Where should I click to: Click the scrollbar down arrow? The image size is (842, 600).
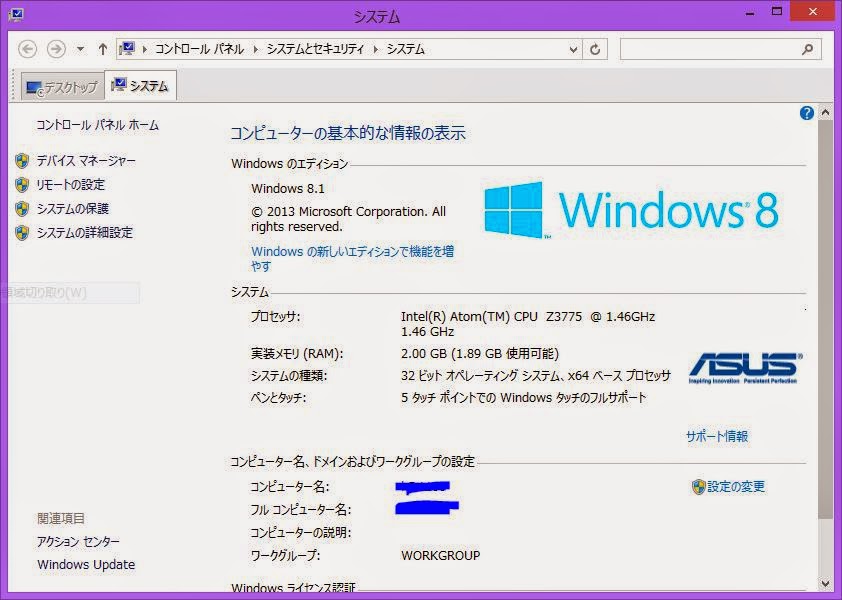pyautogui.click(x=825, y=584)
